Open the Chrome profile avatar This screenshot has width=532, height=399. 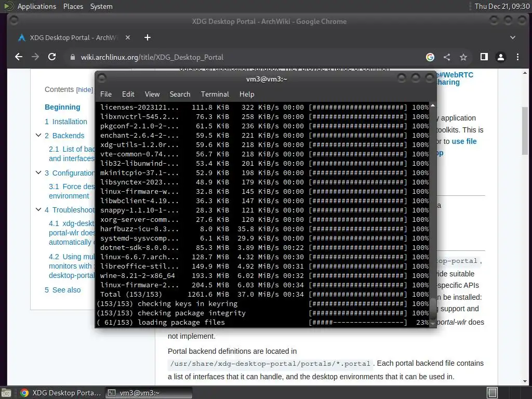click(x=501, y=57)
